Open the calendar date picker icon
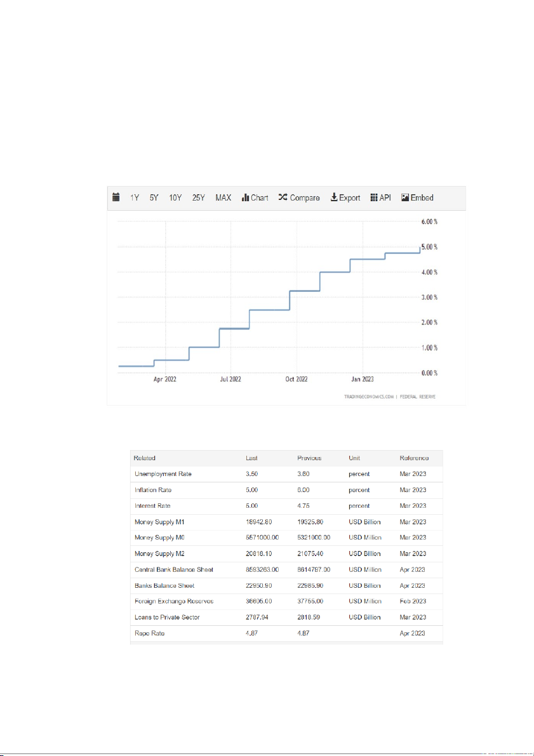The image size is (534, 756). [116, 197]
